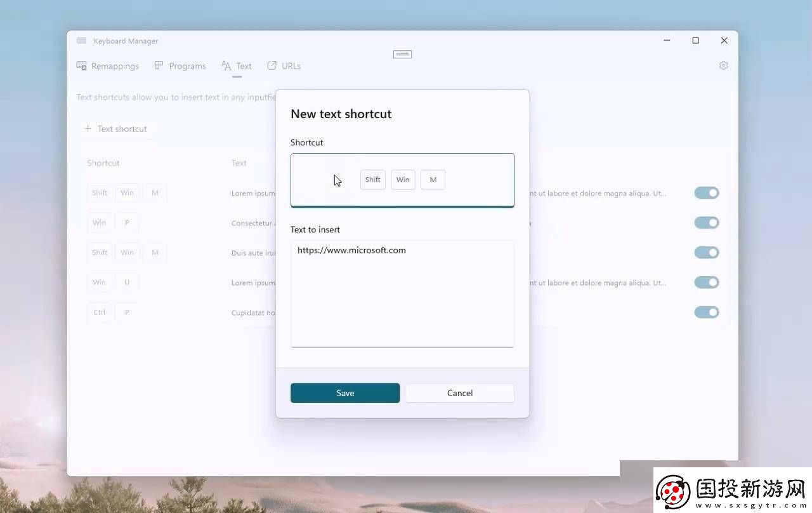Click the settings gear icon

(x=723, y=65)
